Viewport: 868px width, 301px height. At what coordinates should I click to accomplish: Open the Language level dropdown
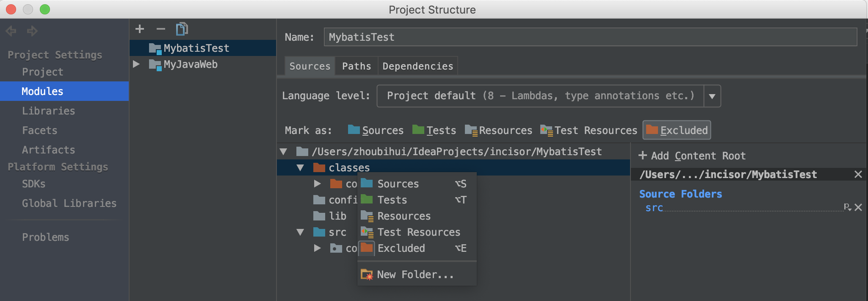point(548,96)
